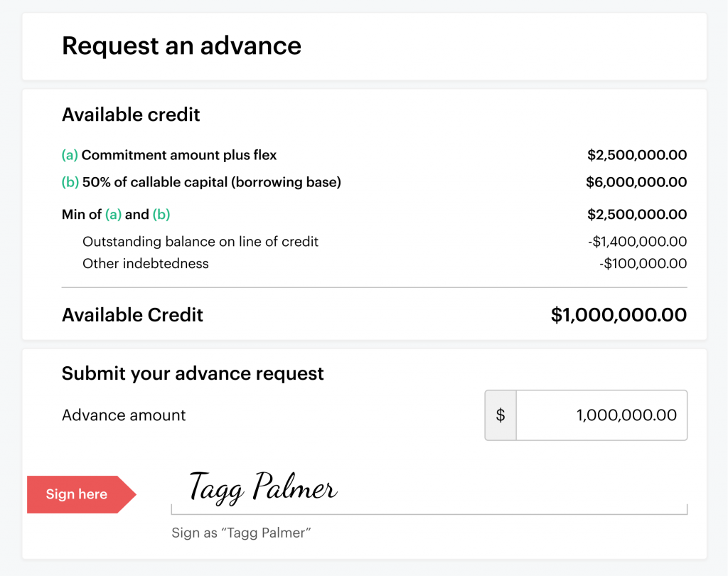Click the Min of (a) and (b) row
Screen dimensions: 728x576
tap(119, 213)
